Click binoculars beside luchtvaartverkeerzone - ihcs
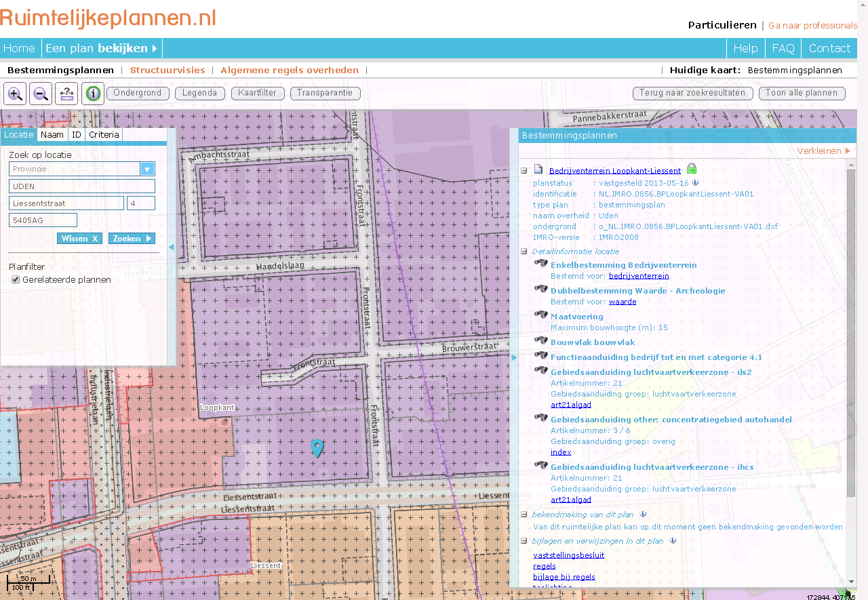Viewport: 868px width, 600px height. pos(540,466)
